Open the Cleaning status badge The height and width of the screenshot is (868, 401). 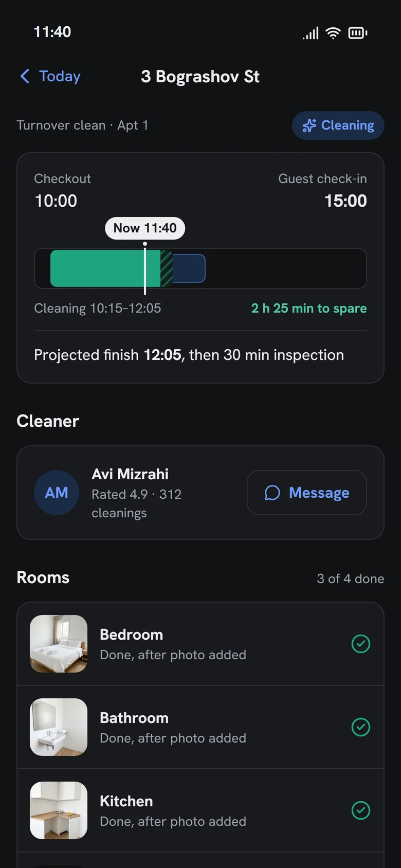click(x=338, y=125)
